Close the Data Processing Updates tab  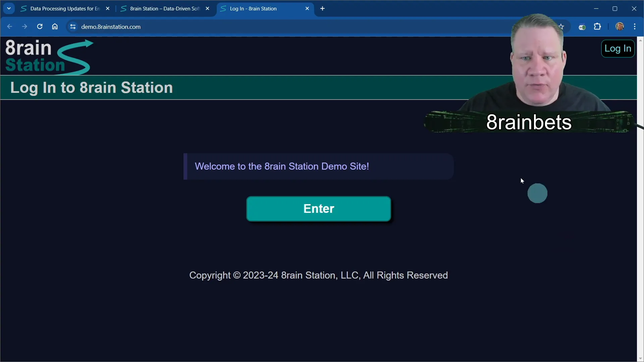point(108,9)
